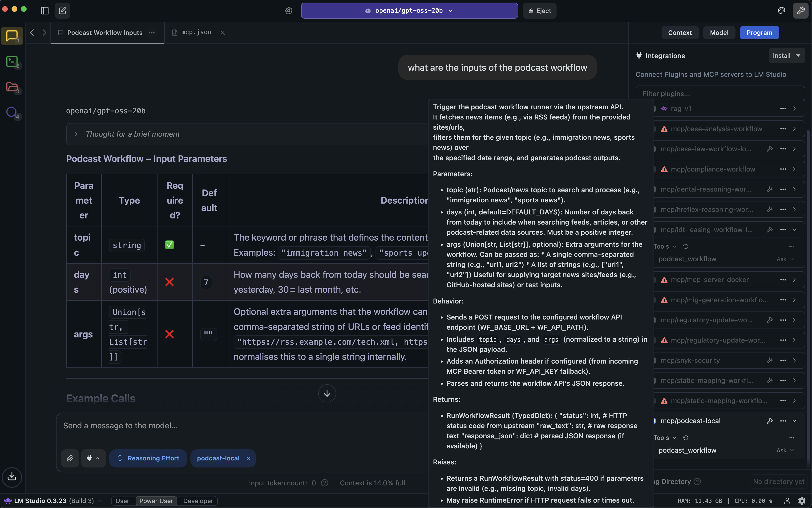Click the new chat compose icon
This screenshot has width=812, height=508.
[63, 11]
